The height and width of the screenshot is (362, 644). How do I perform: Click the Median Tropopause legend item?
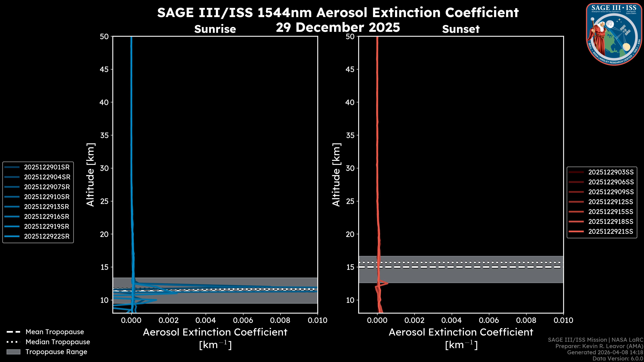[58, 342]
